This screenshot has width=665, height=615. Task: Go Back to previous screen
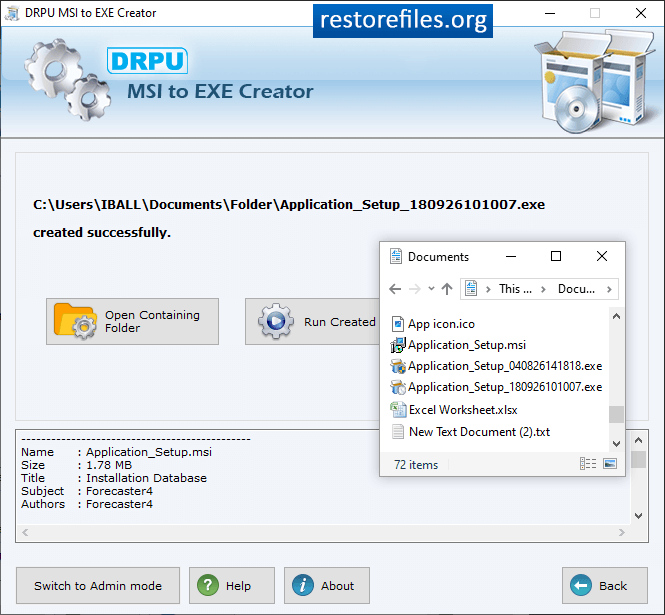(605, 586)
